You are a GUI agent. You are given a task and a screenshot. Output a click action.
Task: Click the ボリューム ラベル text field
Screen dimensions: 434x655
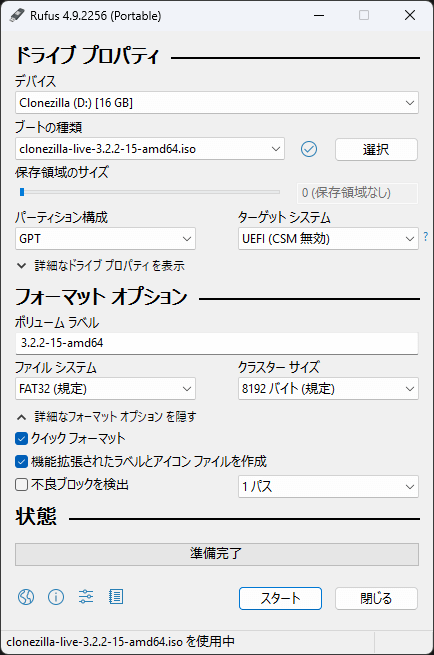pos(217,343)
